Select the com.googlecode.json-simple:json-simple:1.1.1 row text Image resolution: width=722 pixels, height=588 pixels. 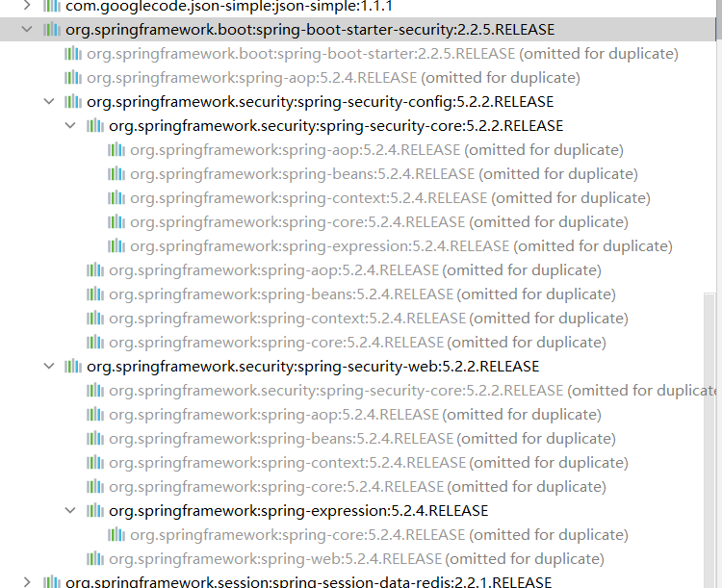(229, 6)
